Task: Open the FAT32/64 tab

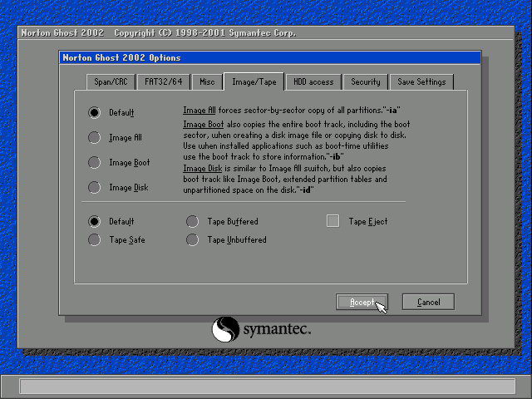Action: (x=164, y=81)
